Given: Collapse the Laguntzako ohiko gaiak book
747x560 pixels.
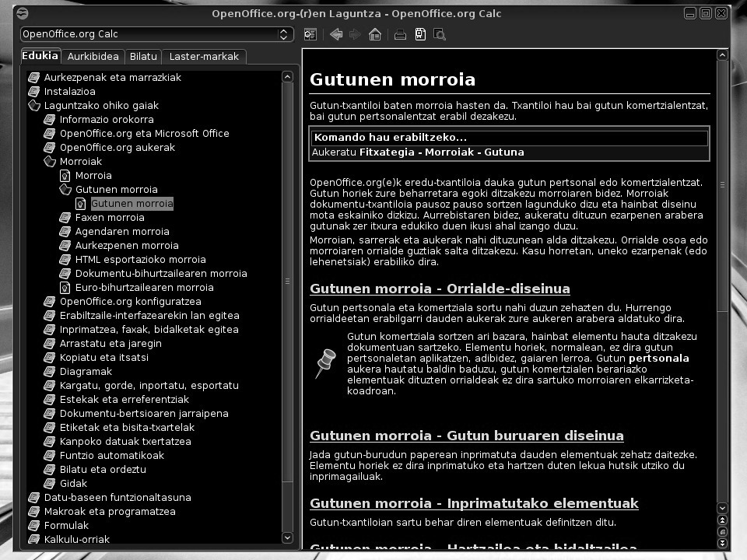Looking at the screenshot, I should tap(93, 105).
